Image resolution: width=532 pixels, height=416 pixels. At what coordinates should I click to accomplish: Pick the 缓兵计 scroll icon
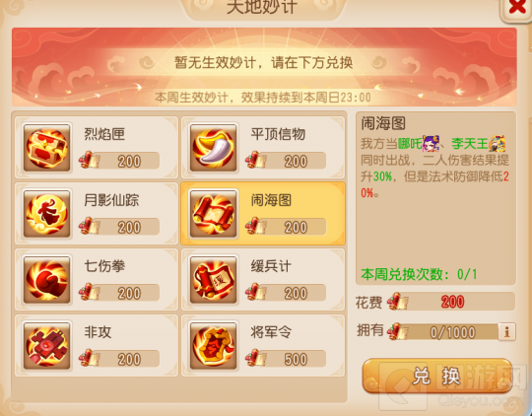[x=214, y=280]
